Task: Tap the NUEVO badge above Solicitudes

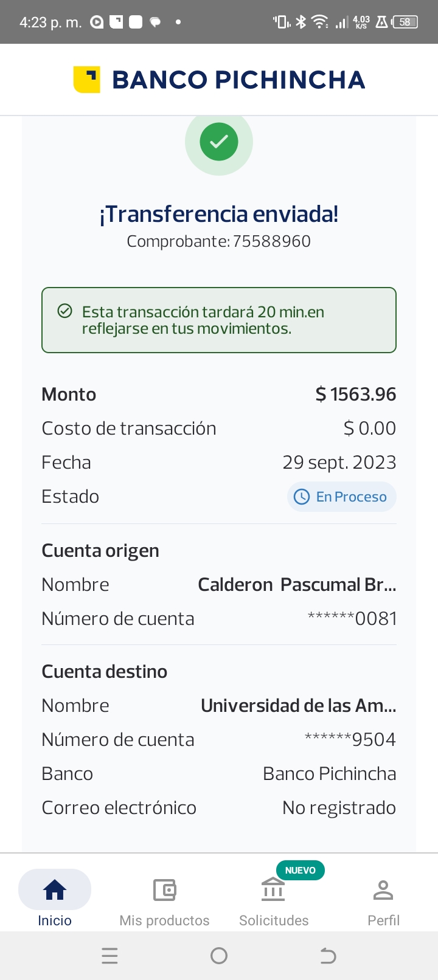Action: (301, 870)
